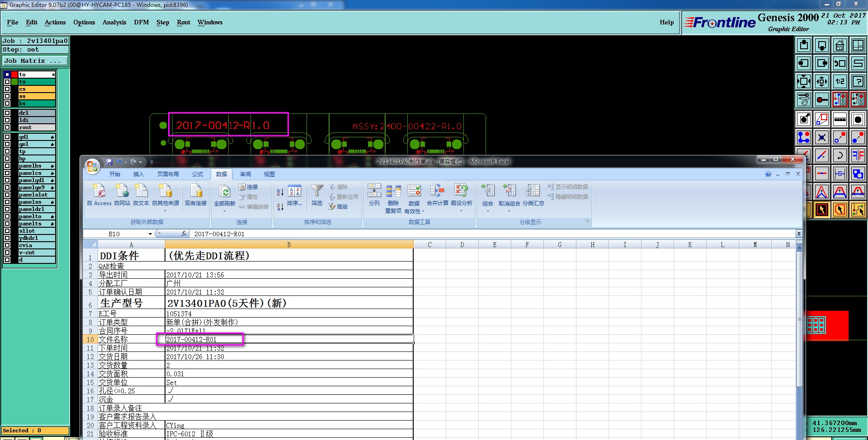This screenshot has height=440, width=868.
Task: Click the black arrow select tool
Action: point(822,210)
